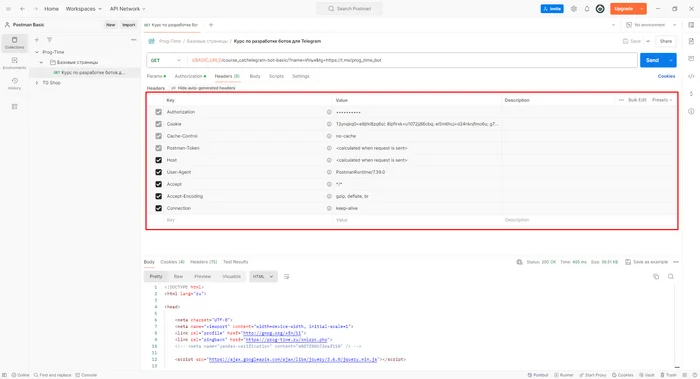Open the documentation icon in right sidebar
700x379 pixels.
[x=691, y=41]
